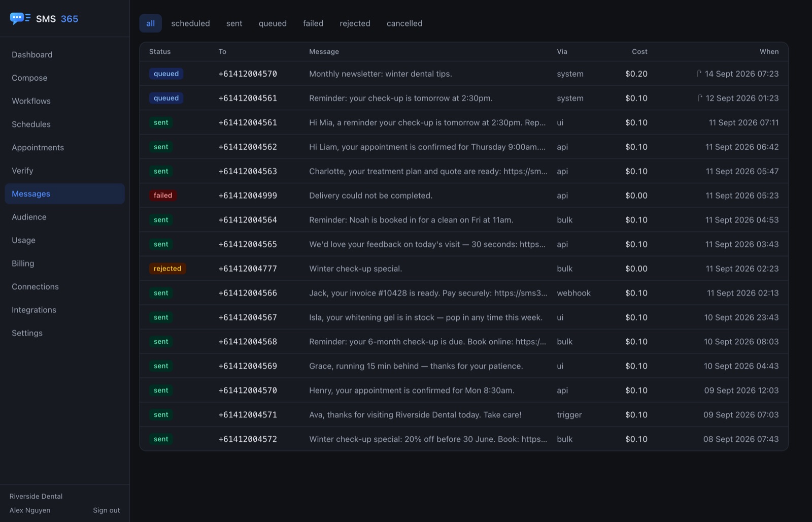Viewport: 812px width, 522px height.
Task: Open message 'Hi Mia, a reminder your check-up...'
Action: click(x=427, y=122)
